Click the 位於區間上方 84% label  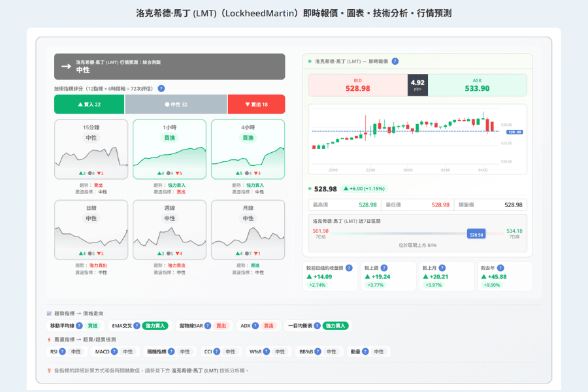[417, 246]
